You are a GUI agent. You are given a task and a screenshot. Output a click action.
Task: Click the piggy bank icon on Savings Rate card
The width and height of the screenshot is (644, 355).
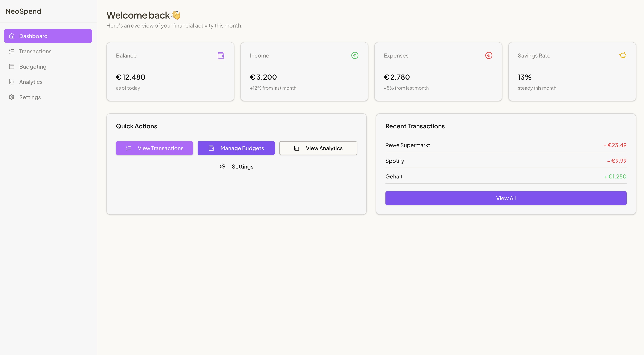(623, 55)
